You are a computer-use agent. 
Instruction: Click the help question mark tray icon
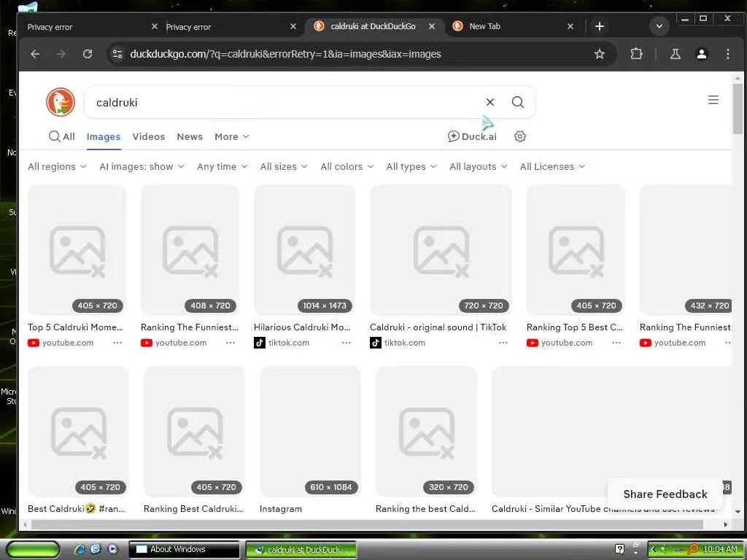click(x=619, y=549)
